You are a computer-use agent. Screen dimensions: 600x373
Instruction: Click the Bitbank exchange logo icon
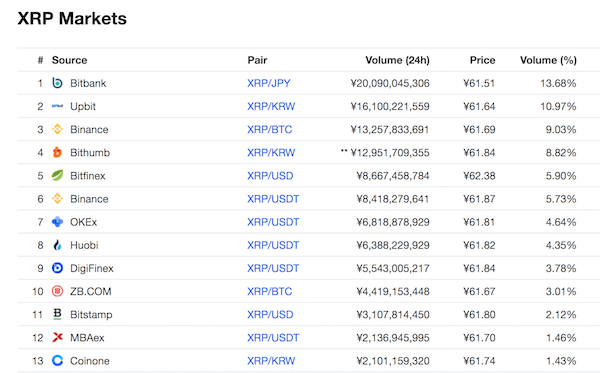tap(57, 83)
